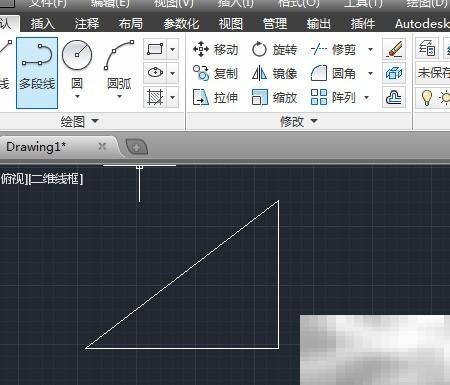Switch to the Manage (管理) ribbon tab
The width and height of the screenshot is (450, 385).
click(x=275, y=24)
